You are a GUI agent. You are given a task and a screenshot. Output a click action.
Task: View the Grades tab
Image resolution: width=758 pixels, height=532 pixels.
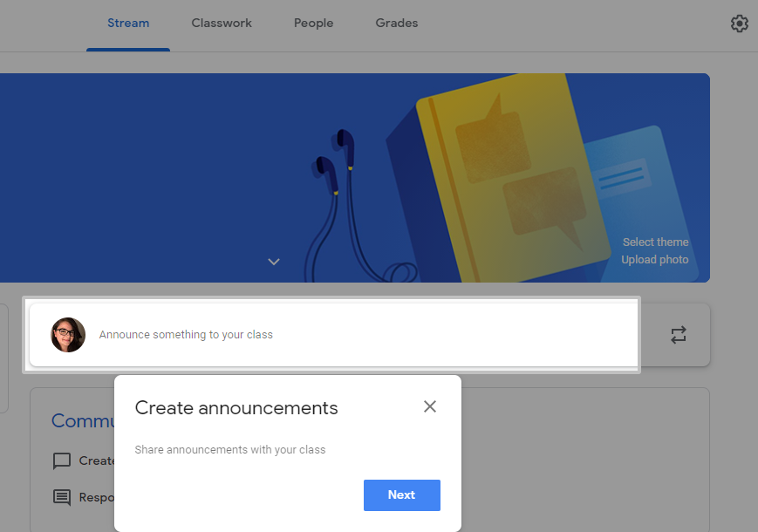pos(397,24)
